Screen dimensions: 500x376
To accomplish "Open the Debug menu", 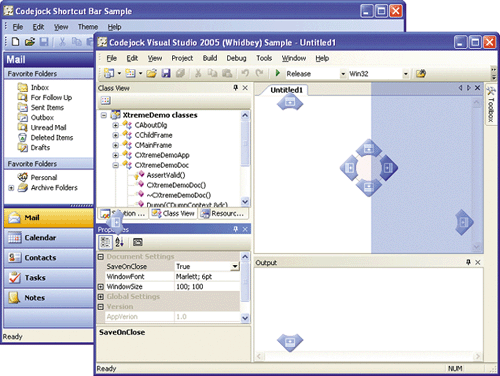I will click(236, 58).
